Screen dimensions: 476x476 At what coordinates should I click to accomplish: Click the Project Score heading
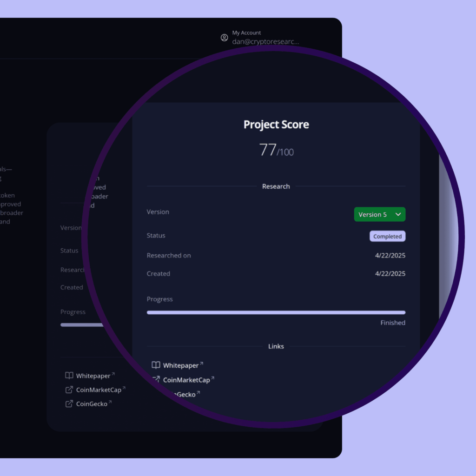coord(276,125)
